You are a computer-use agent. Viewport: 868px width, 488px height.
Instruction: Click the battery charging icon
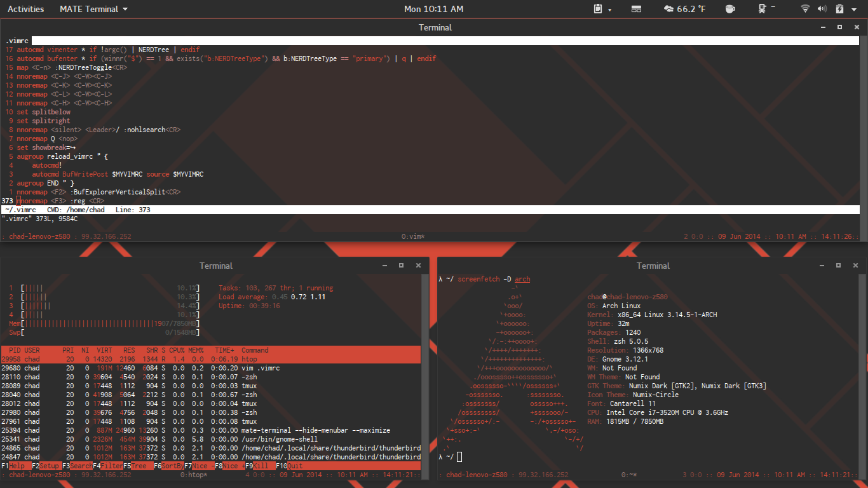(839, 9)
